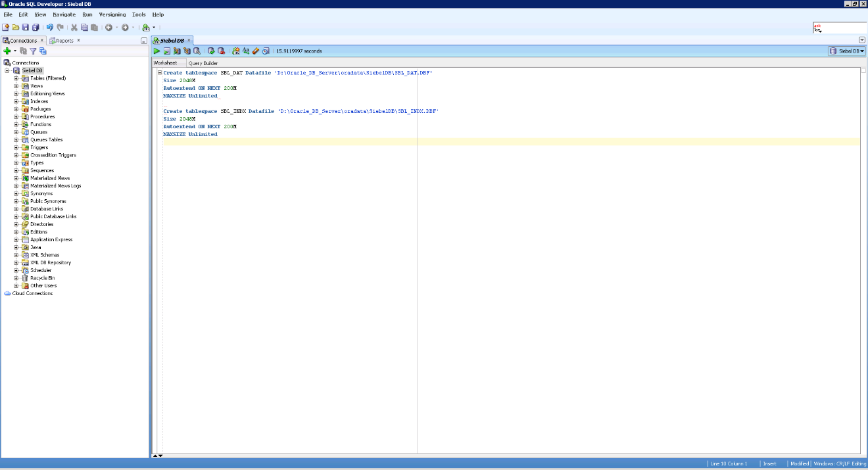The height and width of the screenshot is (470, 868).
Task: Open the File menu
Action: 8,14
